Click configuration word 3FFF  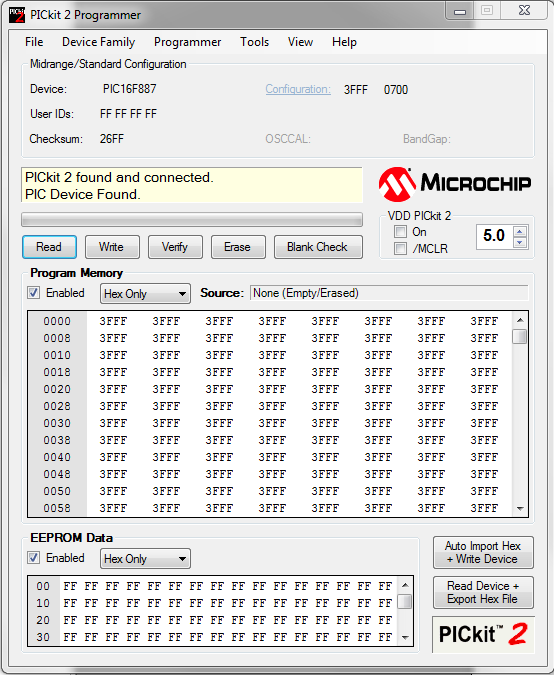356,90
